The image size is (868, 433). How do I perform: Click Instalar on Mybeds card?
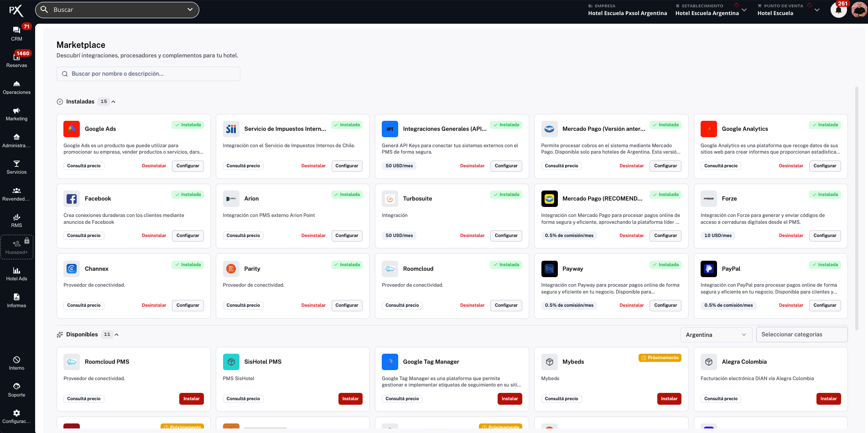pyautogui.click(x=669, y=399)
